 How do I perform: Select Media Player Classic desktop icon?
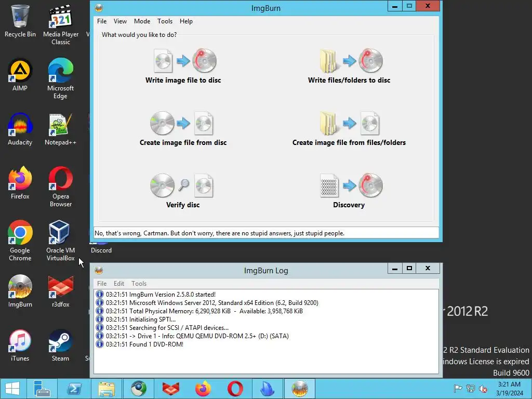[x=61, y=25]
